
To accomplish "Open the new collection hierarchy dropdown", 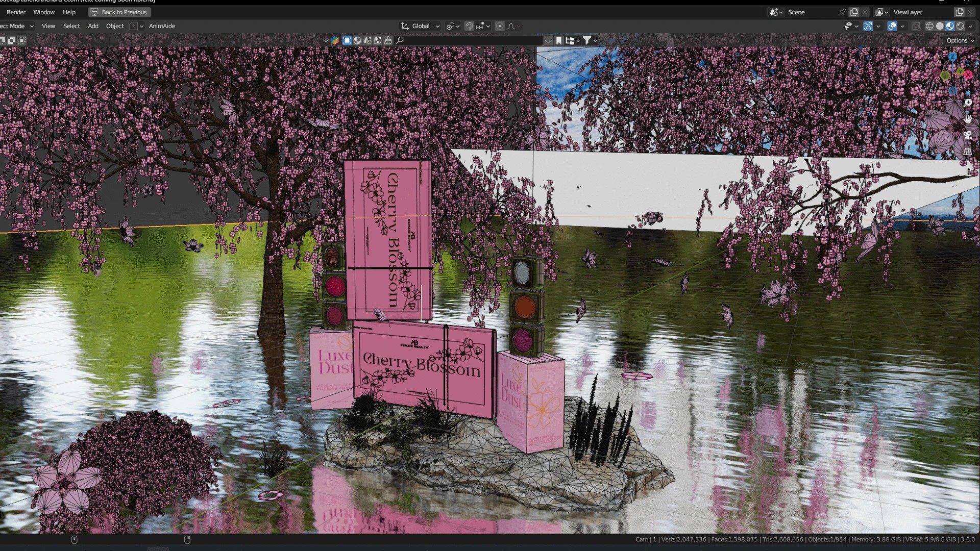I will click(572, 40).
